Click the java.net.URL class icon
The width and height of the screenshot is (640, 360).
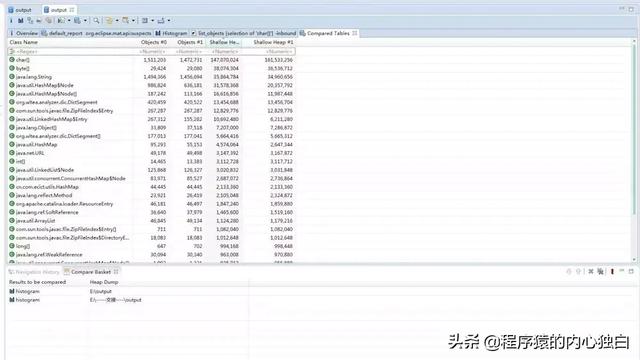[x=12, y=153]
